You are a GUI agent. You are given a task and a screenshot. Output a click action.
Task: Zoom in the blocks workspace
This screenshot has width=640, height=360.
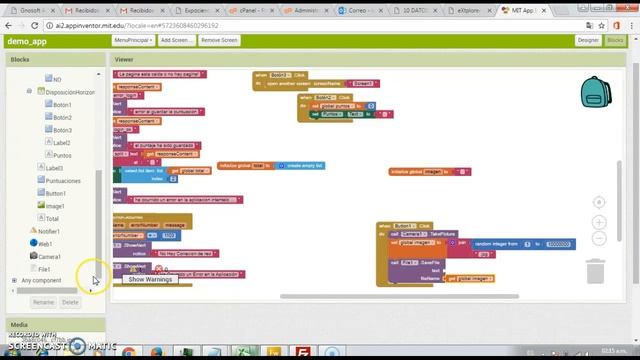click(x=599, y=222)
